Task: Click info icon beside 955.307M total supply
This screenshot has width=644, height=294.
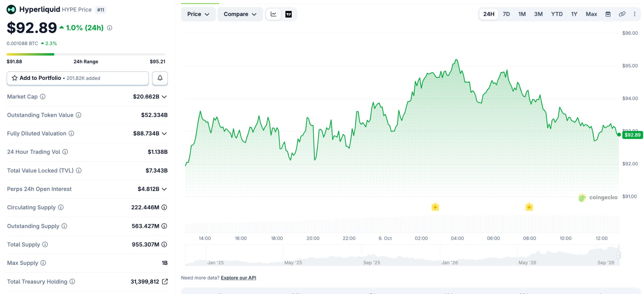Action: tap(164, 244)
